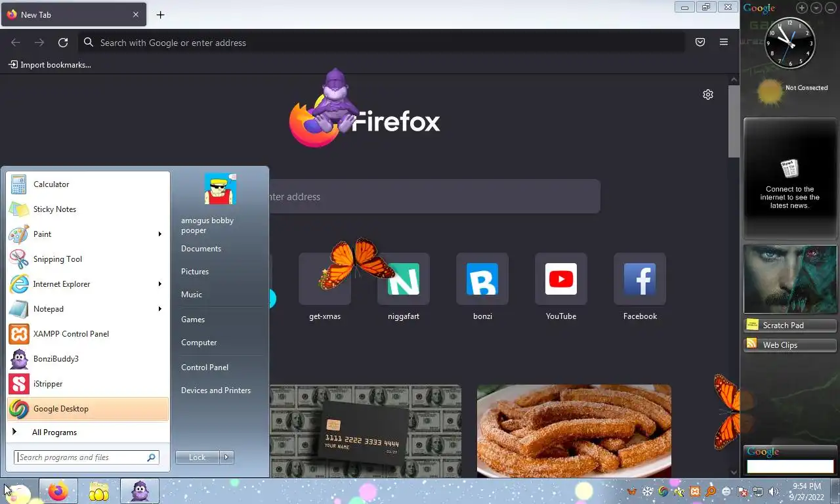The width and height of the screenshot is (840, 504).
Task: Open Google sidebar options dropdown arrow
Action: tap(816, 8)
